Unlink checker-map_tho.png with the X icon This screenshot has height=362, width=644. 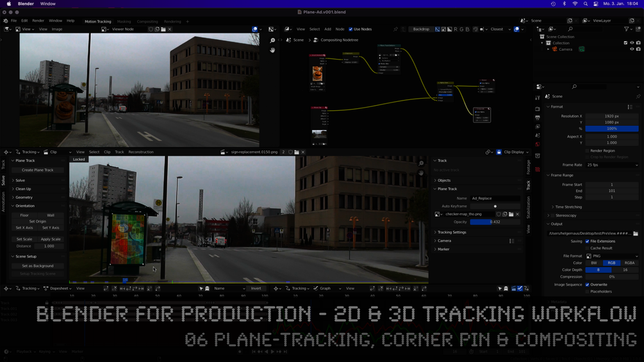click(517, 214)
